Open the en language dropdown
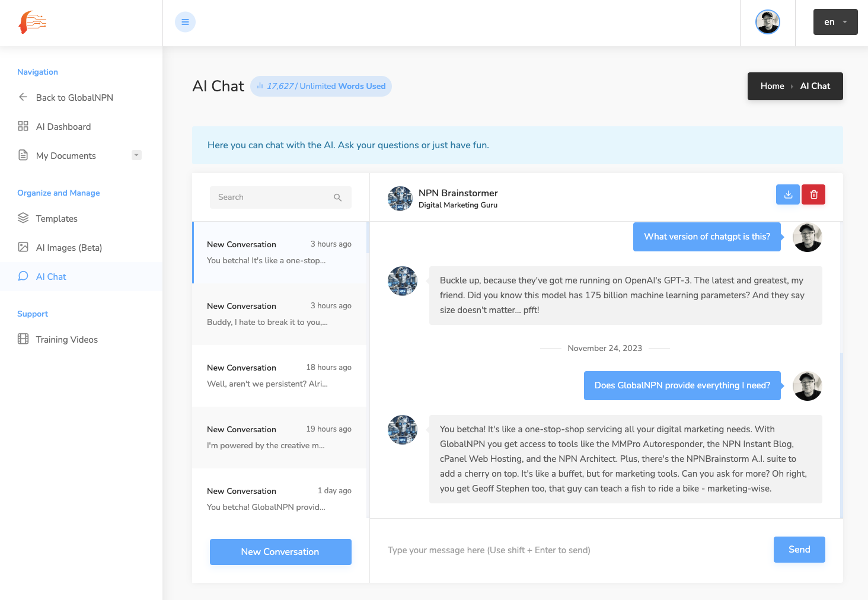868x600 pixels. pyautogui.click(x=835, y=22)
